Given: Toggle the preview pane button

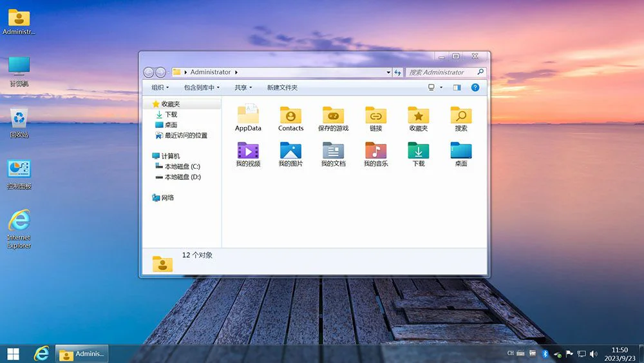Looking at the screenshot, I should pyautogui.click(x=457, y=88).
